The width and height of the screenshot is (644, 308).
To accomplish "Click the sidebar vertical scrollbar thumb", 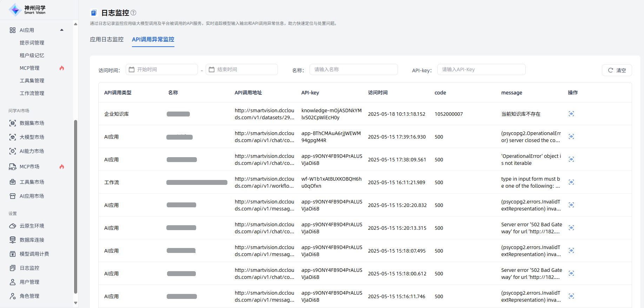I will click(75, 207).
